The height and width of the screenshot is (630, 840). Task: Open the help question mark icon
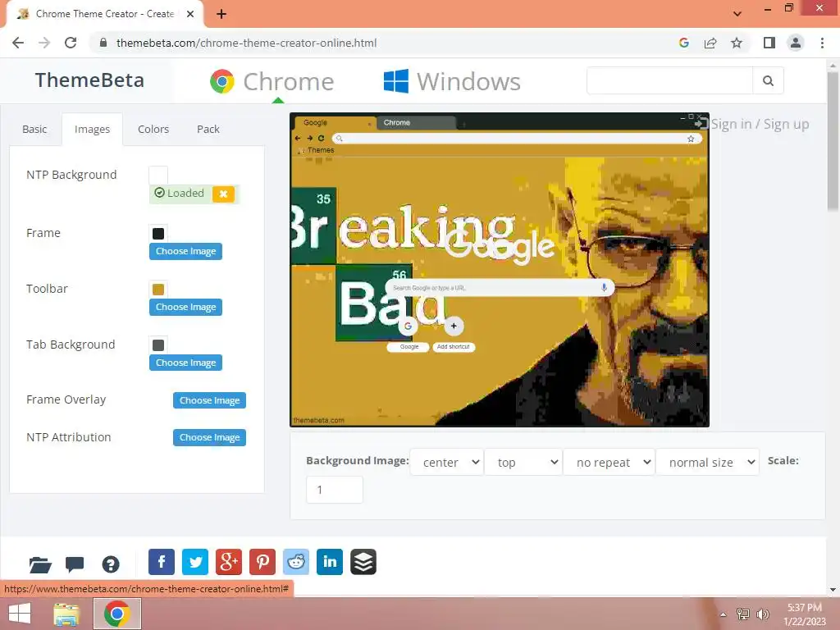pos(111,564)
